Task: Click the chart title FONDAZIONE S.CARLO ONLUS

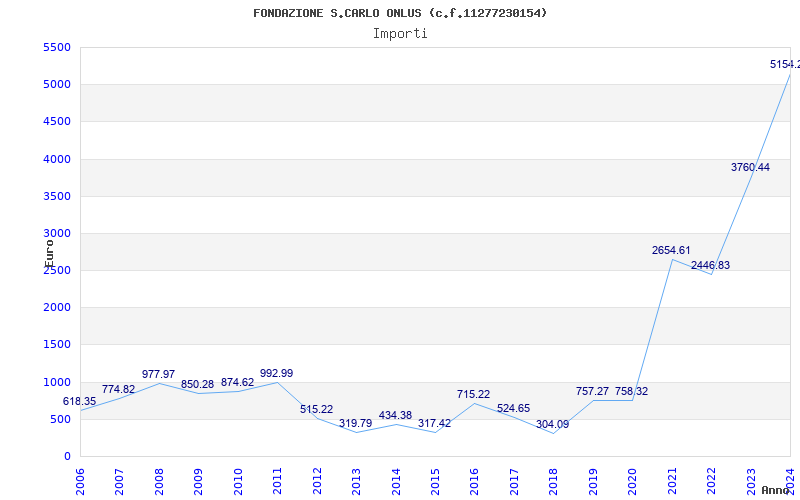Action: 400,13
